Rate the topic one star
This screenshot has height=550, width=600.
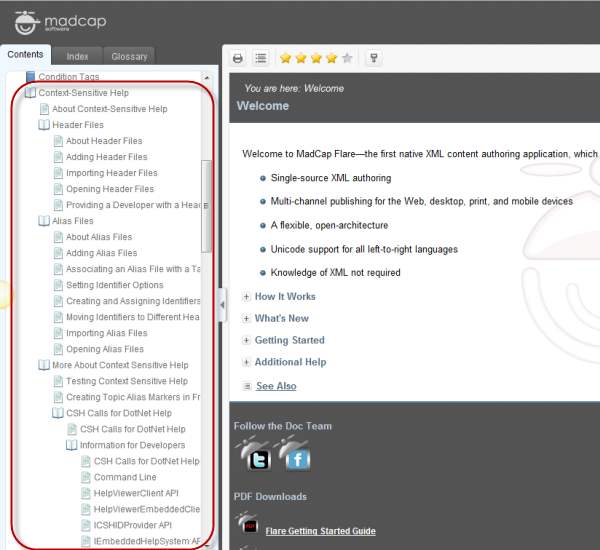coord(285,58)
